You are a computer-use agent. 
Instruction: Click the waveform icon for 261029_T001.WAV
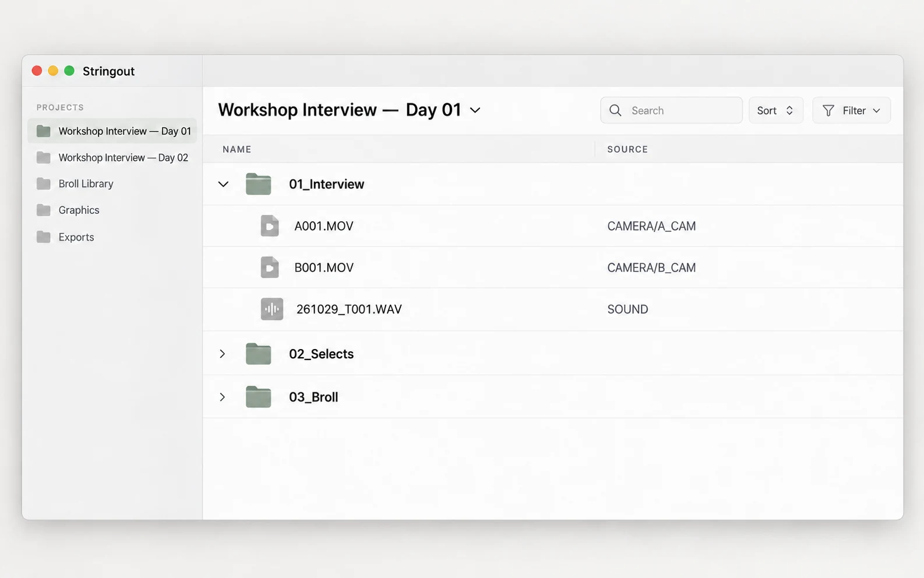pyautogui.click(x=271, y=309)
